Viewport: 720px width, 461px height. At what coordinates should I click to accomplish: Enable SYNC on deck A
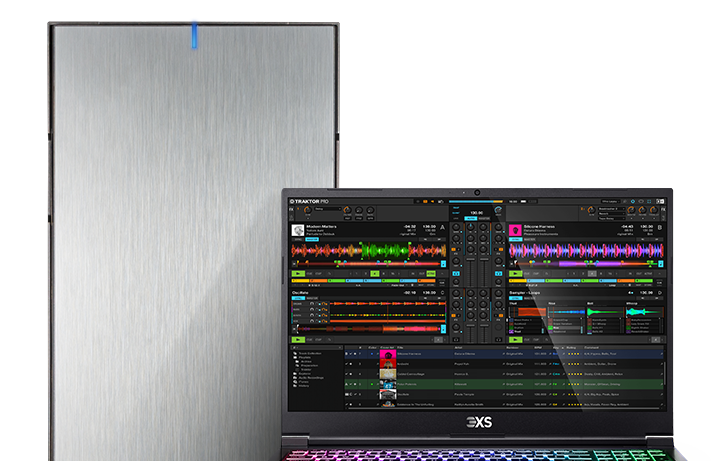coord(298,239)
